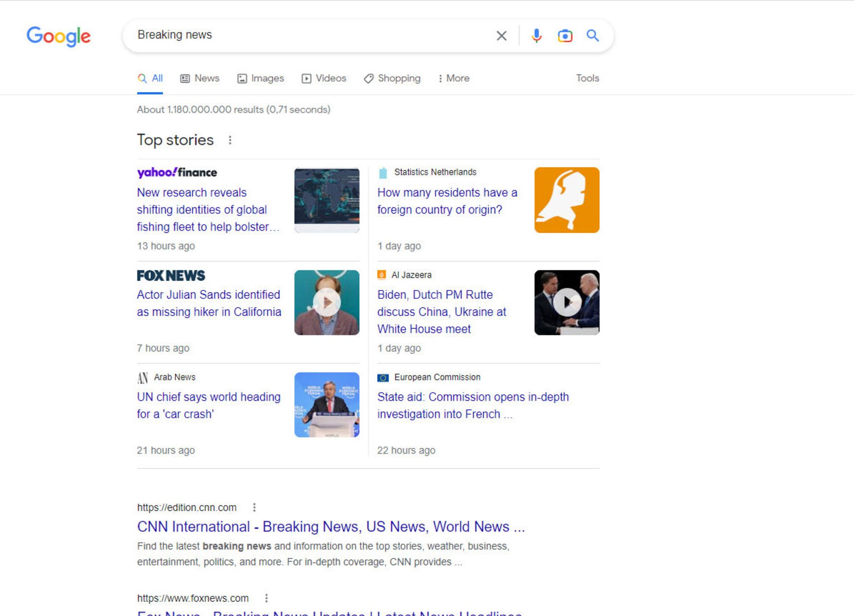Open the Julian Sands missing hiker story
The width and height of the screenshot is (854, 616).
tap(209, 303)
